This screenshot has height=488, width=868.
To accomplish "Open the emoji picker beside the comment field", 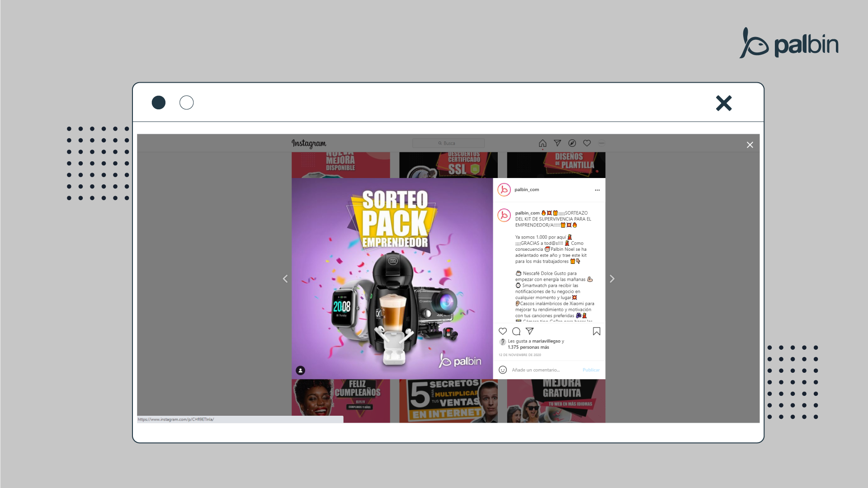I will [503, 370].
